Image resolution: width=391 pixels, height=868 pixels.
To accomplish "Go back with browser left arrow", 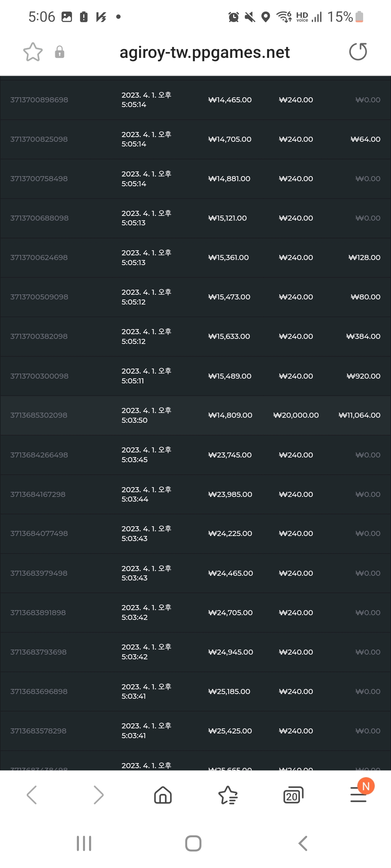I will [32, 795].
